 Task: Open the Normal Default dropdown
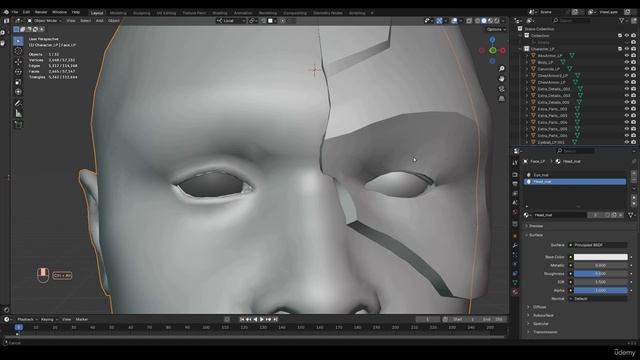pyautogui.click(x=598, y=299)
